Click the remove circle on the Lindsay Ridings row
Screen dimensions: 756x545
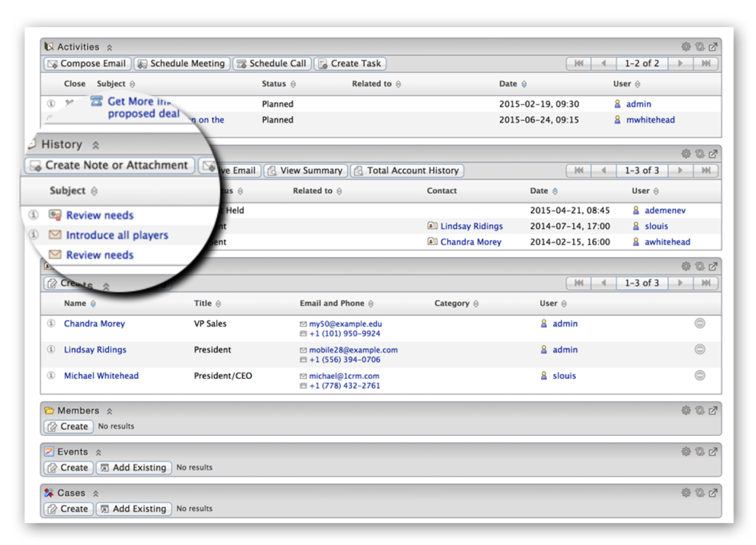tap(700, 350)
